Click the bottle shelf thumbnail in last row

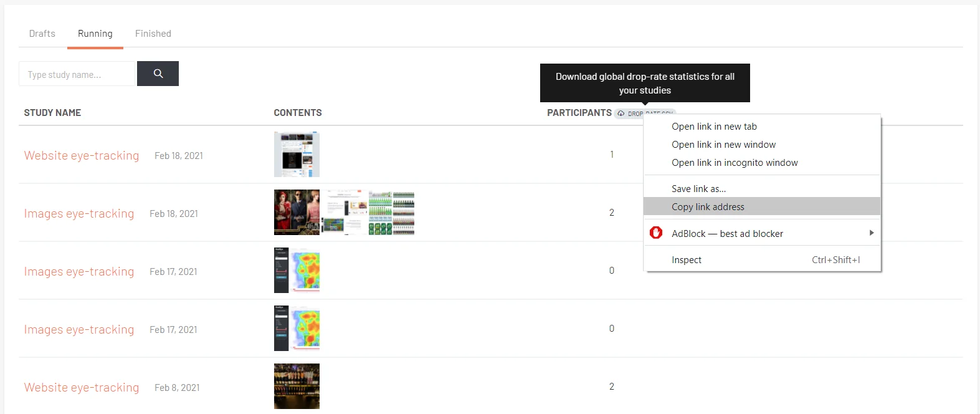coord(297,386)
